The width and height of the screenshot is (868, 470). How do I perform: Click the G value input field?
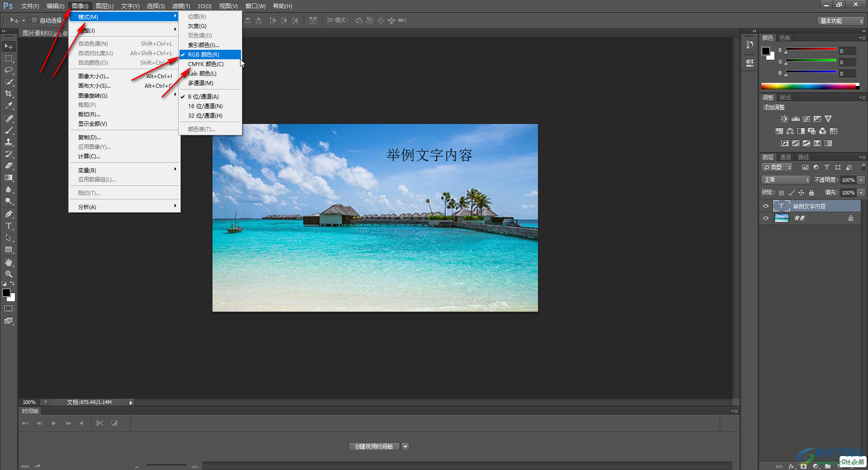847,62
